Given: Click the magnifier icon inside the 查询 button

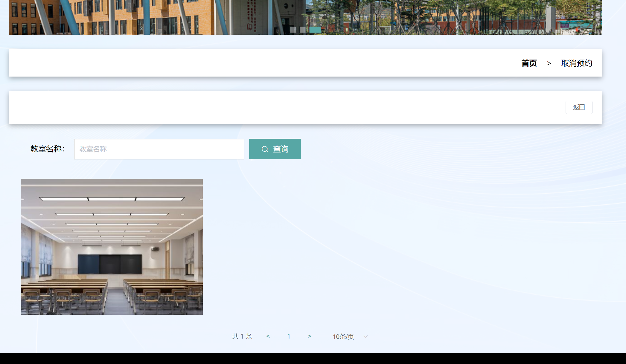Looking at the screenshot, I should click(x=265, y=149).
